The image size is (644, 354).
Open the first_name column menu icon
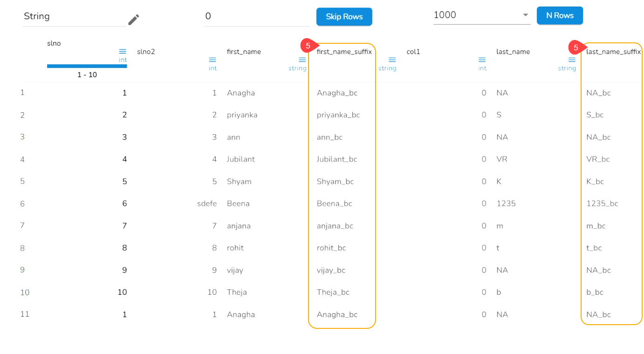click(302, 60)
